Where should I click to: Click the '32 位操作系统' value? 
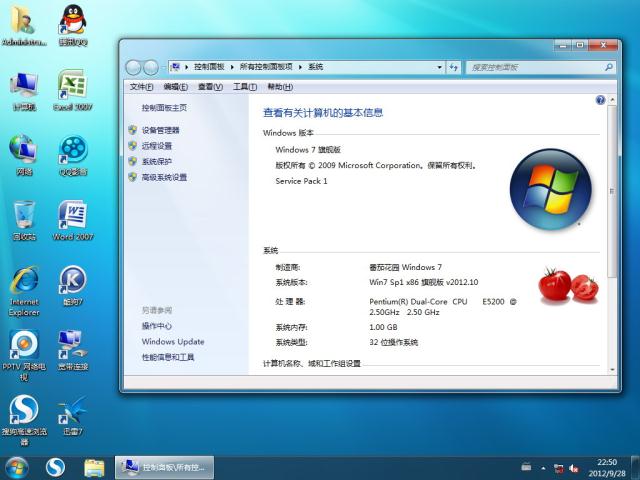point(393,342)
